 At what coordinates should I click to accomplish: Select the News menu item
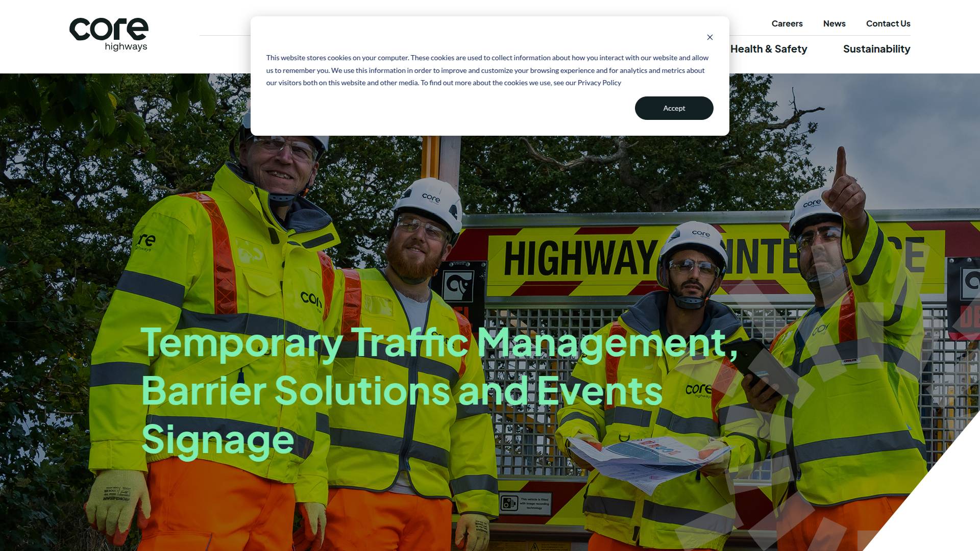[834, 23]
